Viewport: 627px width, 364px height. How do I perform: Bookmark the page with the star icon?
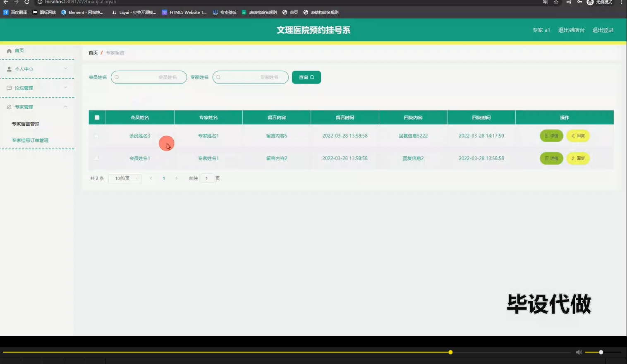tap(556, 2)
